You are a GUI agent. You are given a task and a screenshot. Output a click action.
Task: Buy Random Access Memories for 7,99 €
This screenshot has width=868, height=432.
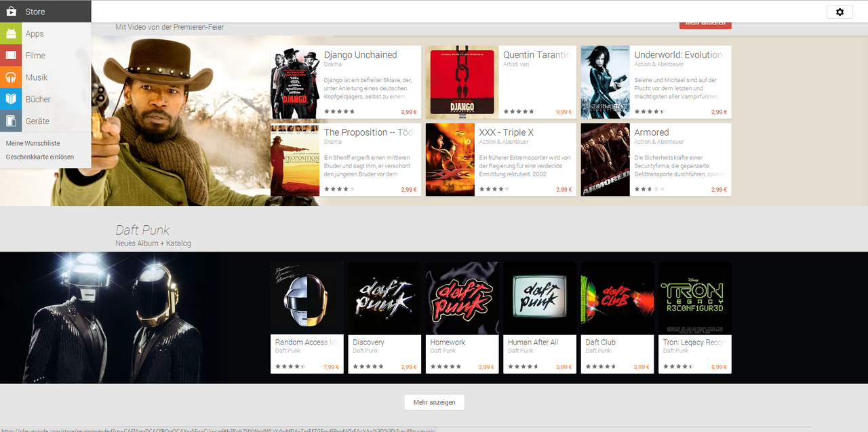point(331,367)
